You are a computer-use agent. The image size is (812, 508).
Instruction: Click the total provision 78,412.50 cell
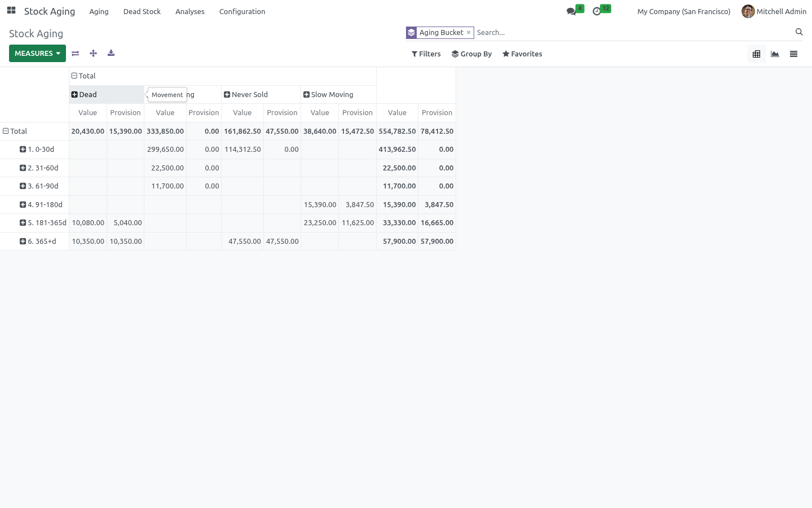437,132
